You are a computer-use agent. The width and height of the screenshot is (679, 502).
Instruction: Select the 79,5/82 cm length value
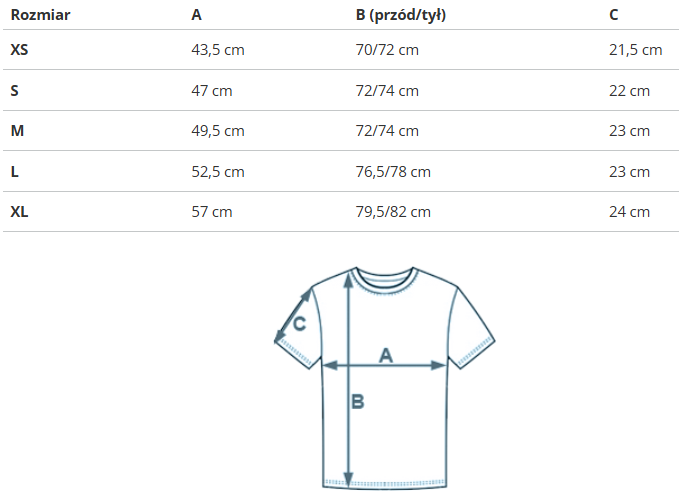tap(393, 212)
